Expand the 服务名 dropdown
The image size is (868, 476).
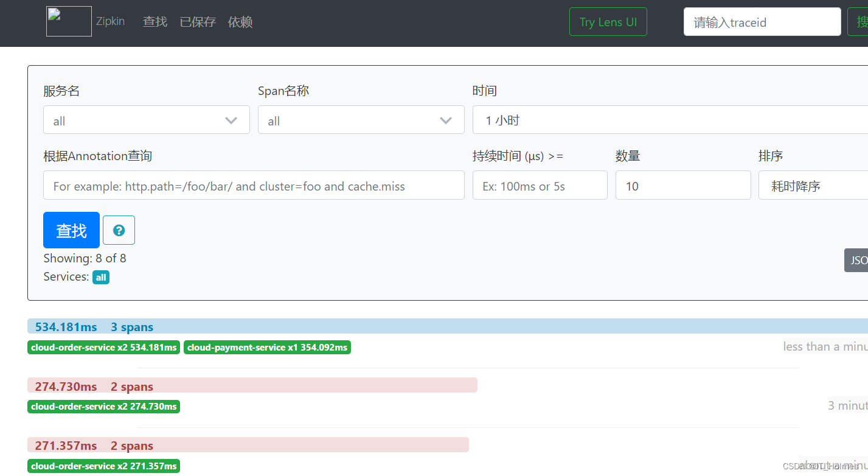click(x=146, y=120)
